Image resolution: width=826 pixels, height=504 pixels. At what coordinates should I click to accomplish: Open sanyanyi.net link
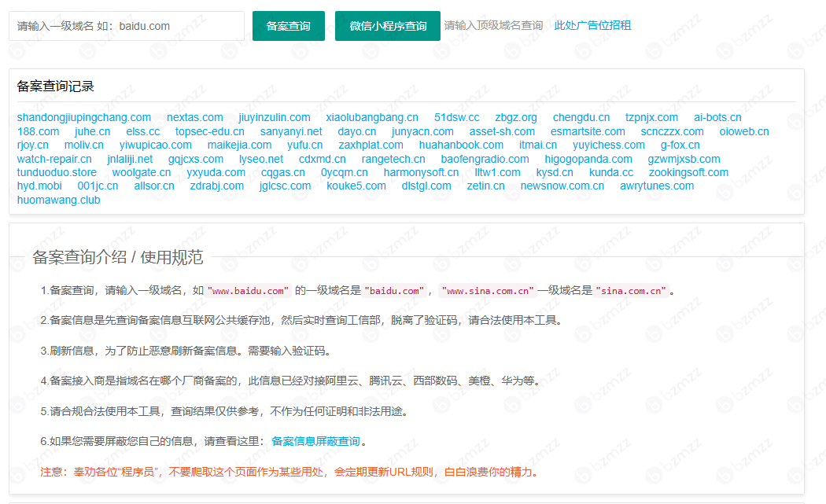(291, 131)
